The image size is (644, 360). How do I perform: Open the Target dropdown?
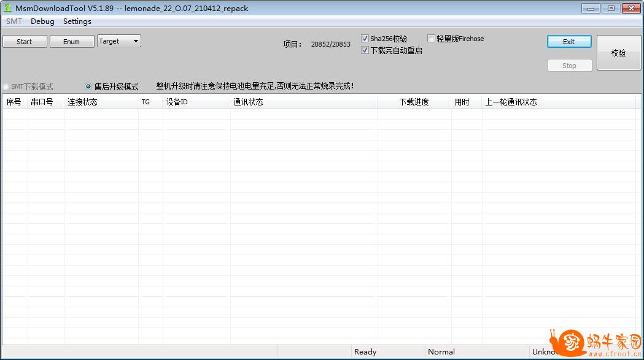(119, 41)
